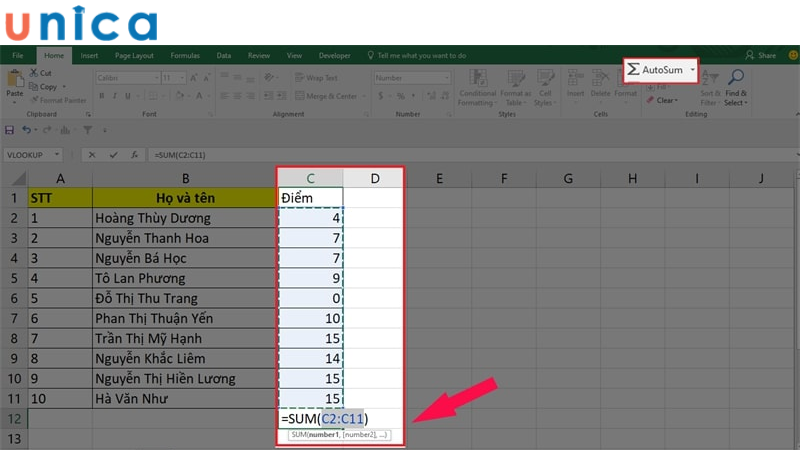
Task: Cancel the formula entry with the X icon
Action: (x=92, y=155)
